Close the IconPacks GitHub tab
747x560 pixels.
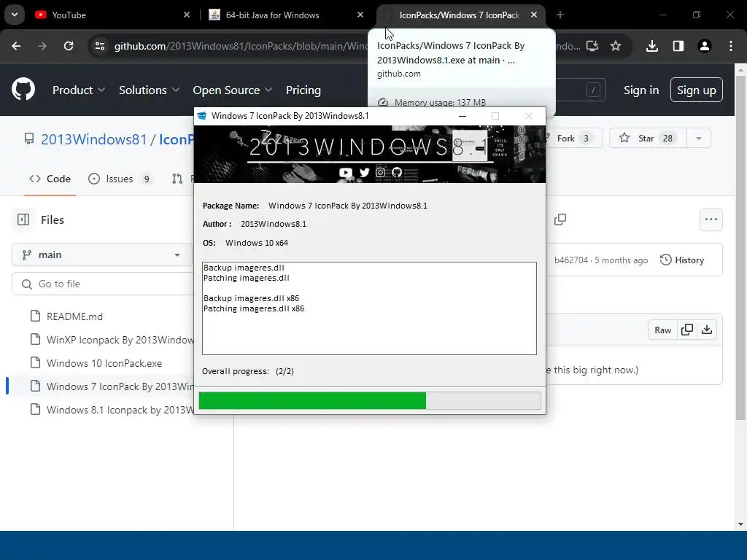pyautogui.click(x=534, y=15)
